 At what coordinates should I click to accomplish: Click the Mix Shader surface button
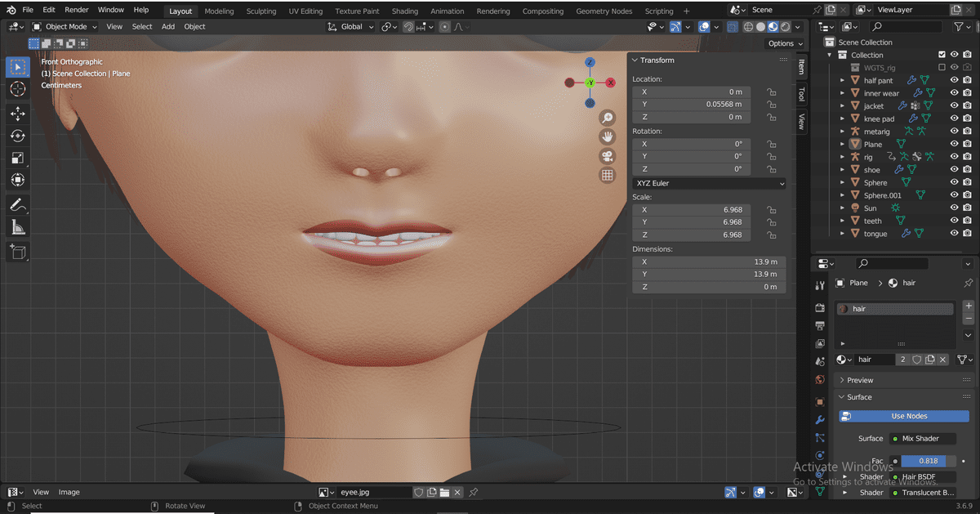[x=922, y=438]
